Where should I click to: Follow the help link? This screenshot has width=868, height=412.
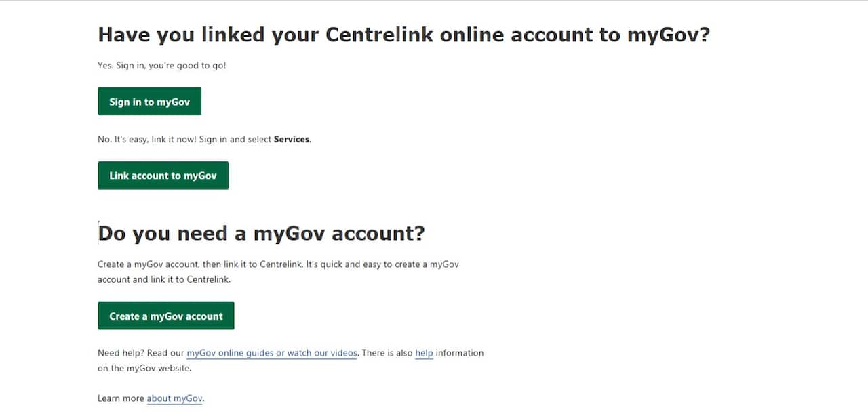tap(423, 353)
